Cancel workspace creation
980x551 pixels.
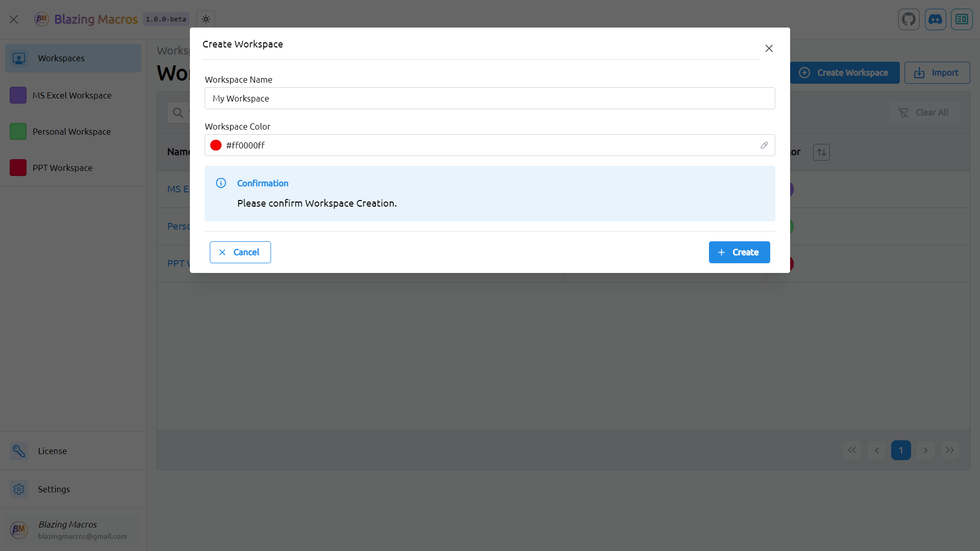[240, 253]
